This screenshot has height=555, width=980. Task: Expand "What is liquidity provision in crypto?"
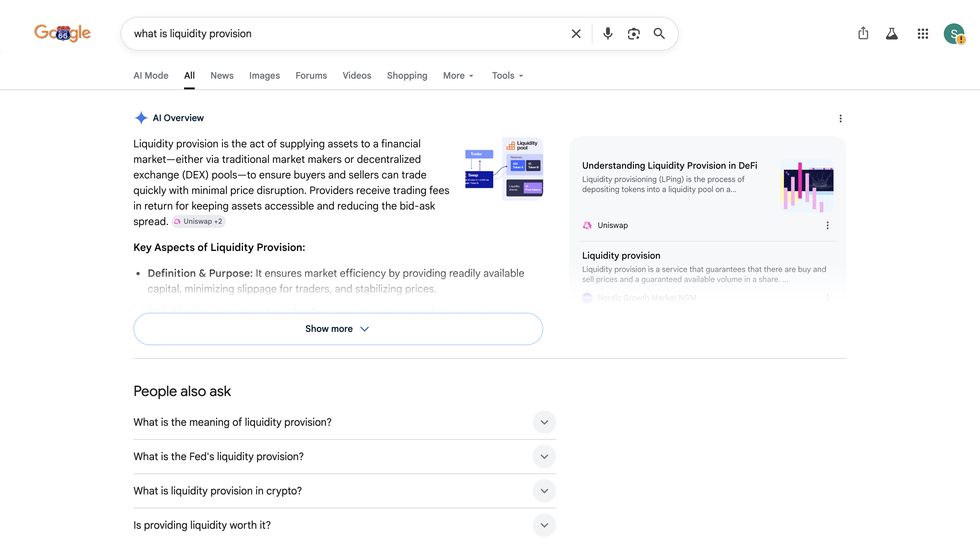click(344, 491)
